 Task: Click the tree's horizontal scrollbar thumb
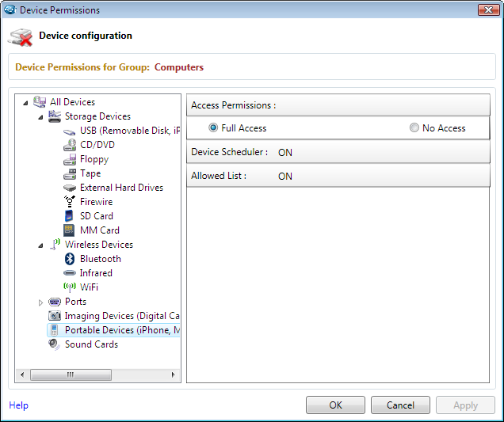(71, 374)
